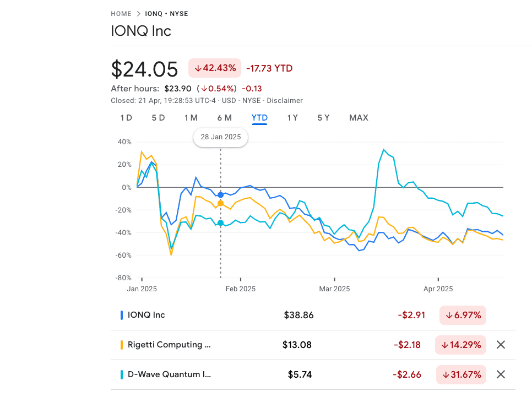Image resolution: width=532 pixels, height=397 pixels.
Task: Click the red down-arrow badge showing 42.43%
Action: [x=214, y=68]
